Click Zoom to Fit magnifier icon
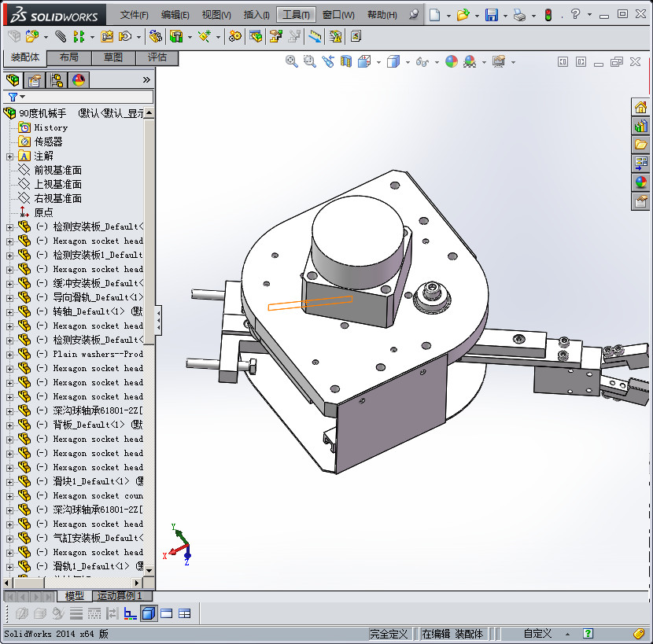This screenshot has height=644, width=653. (292, 61)
